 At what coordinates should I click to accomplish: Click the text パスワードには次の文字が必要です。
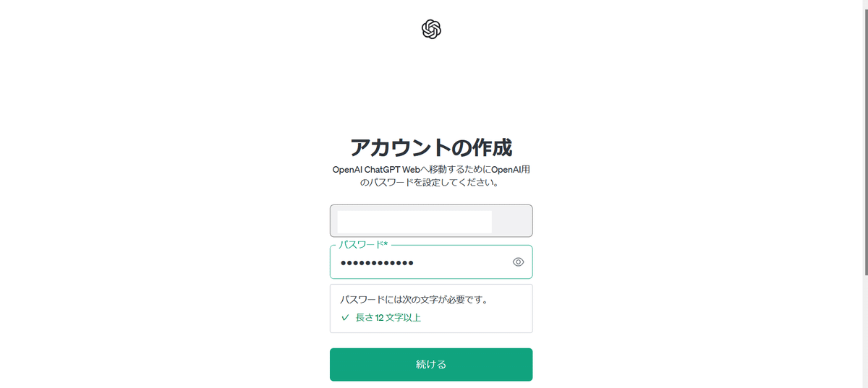pyautogui.click(x=413, y=298)
